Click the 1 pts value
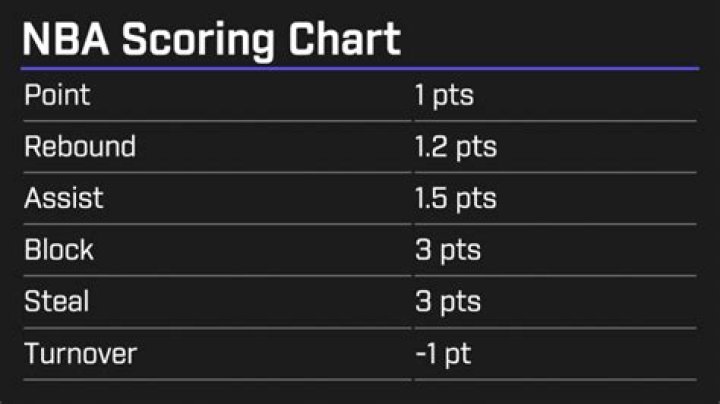 (x=444, y=96)
